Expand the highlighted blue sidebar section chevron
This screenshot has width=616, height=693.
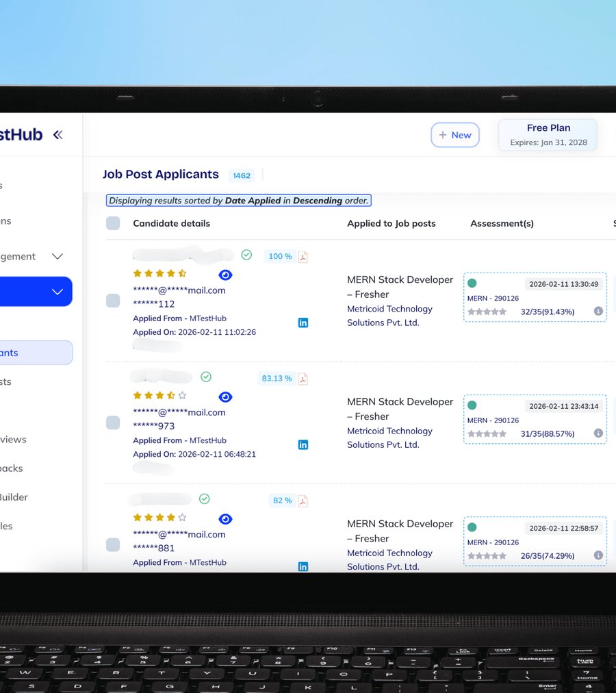coord(57,292)
